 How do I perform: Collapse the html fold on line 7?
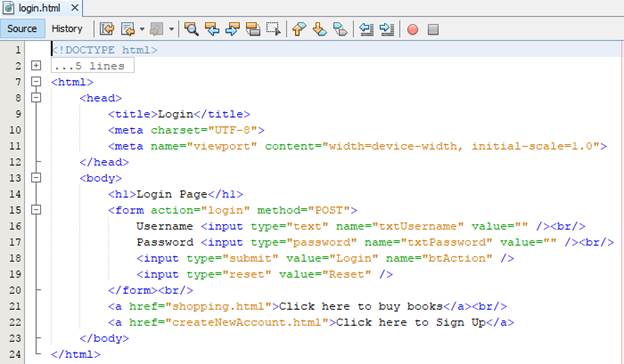[x=36, y=82]
